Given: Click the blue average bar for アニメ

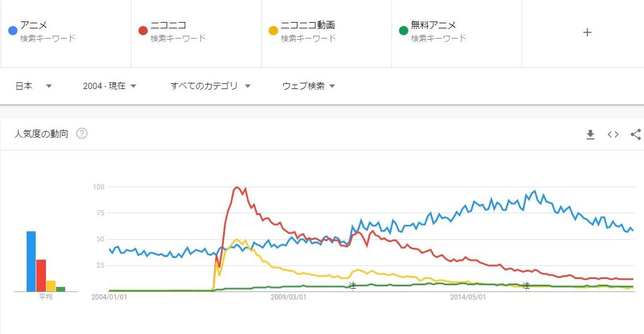Looking at the screenshot, I should coord(31,261).
